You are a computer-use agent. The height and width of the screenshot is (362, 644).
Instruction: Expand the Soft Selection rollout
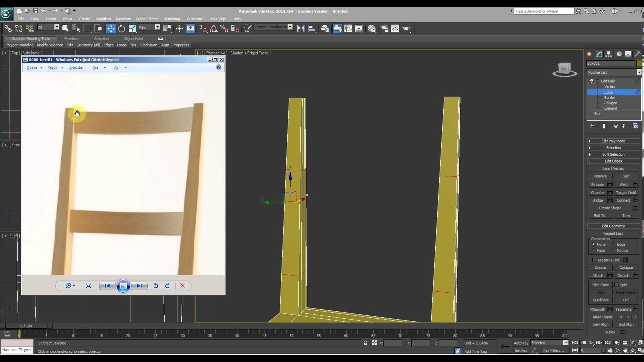613,154
